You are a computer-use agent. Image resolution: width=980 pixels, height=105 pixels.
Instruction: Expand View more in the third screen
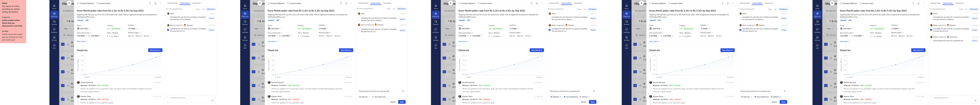(x=464, y=41)
